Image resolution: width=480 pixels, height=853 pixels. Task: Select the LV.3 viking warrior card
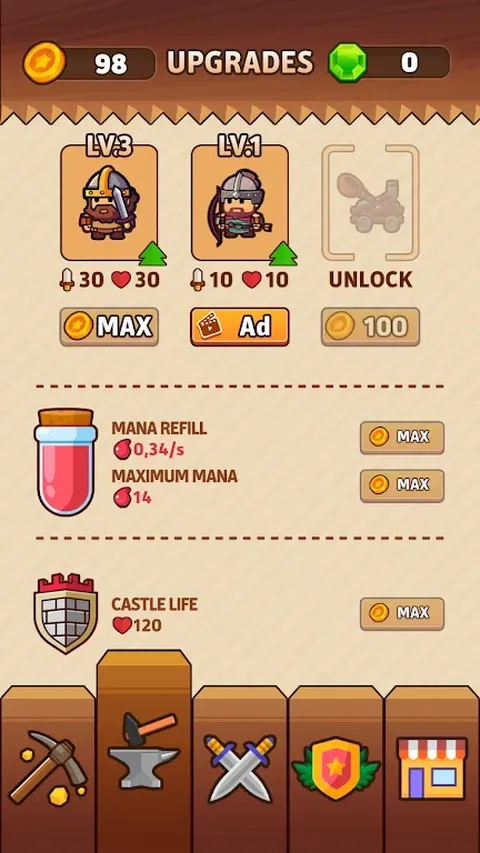(109, 202)
